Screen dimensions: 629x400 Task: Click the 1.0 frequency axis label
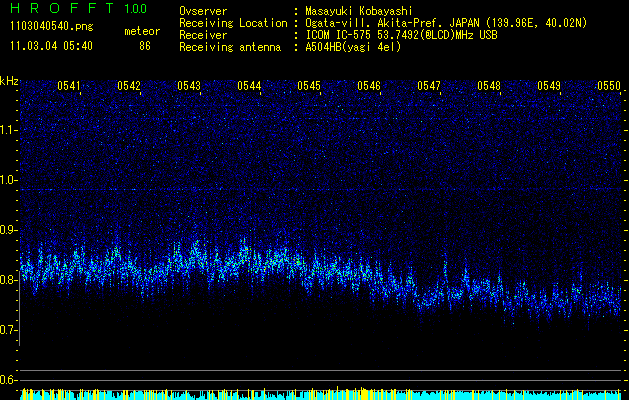click(9, 180)
